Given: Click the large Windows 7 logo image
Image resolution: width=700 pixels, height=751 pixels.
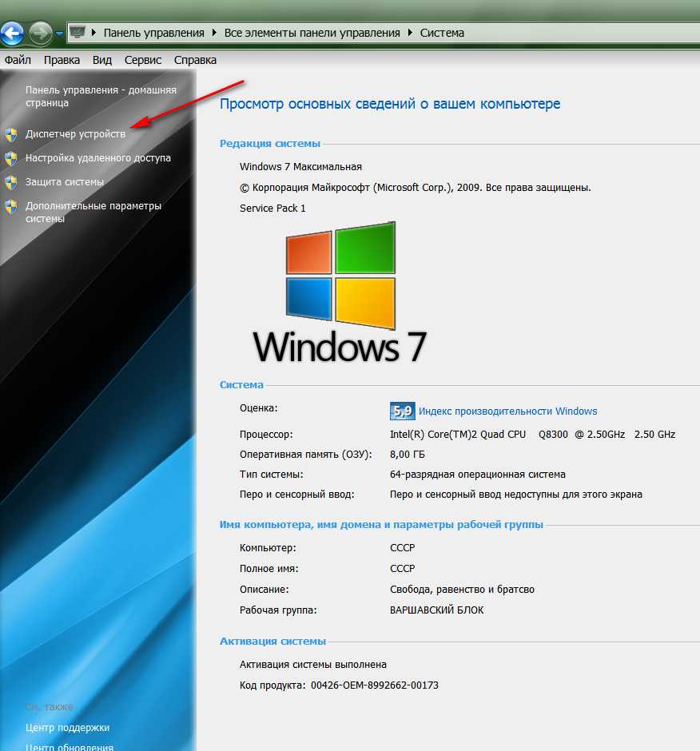Looking at the screenshot, I should [340, 293].
